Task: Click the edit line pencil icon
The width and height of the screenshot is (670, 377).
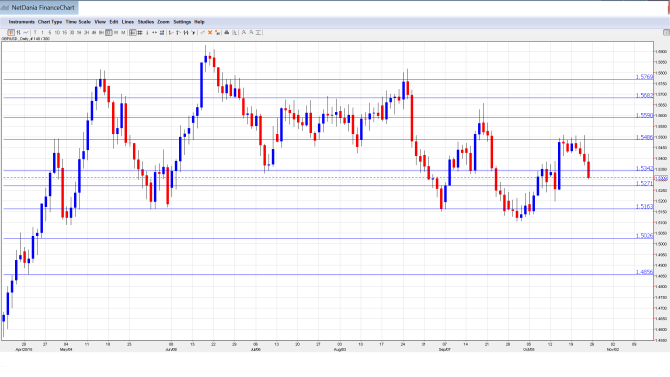Action: coord(203,32)
